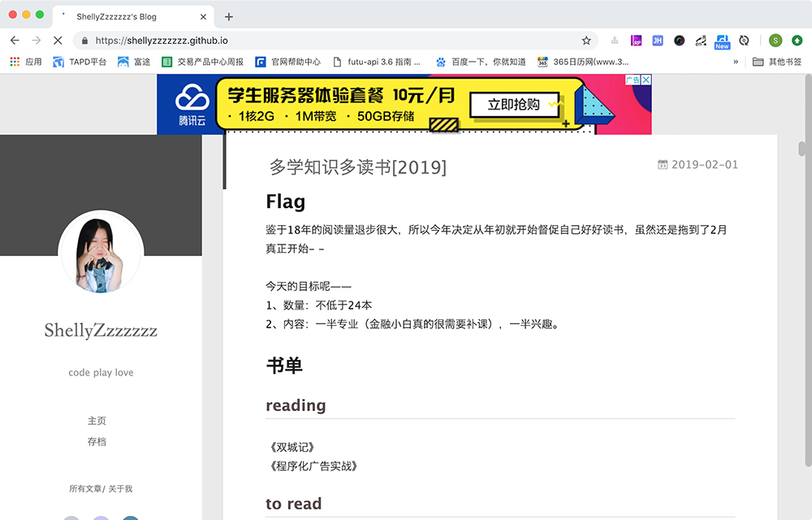Click the calendar icon beside post date

pyautogui.click(x=663, y=165)
